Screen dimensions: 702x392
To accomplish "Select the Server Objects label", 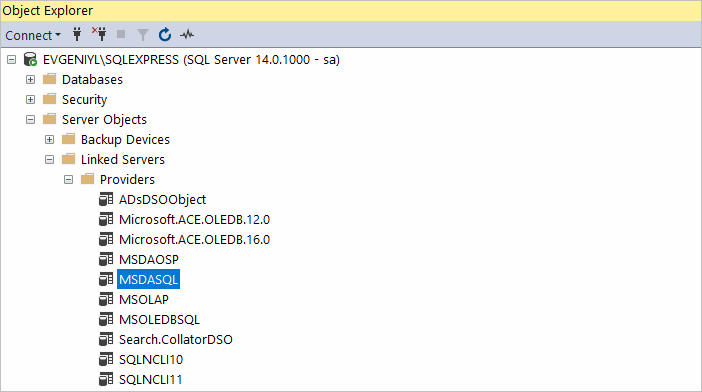I will (x=104, y=119).
